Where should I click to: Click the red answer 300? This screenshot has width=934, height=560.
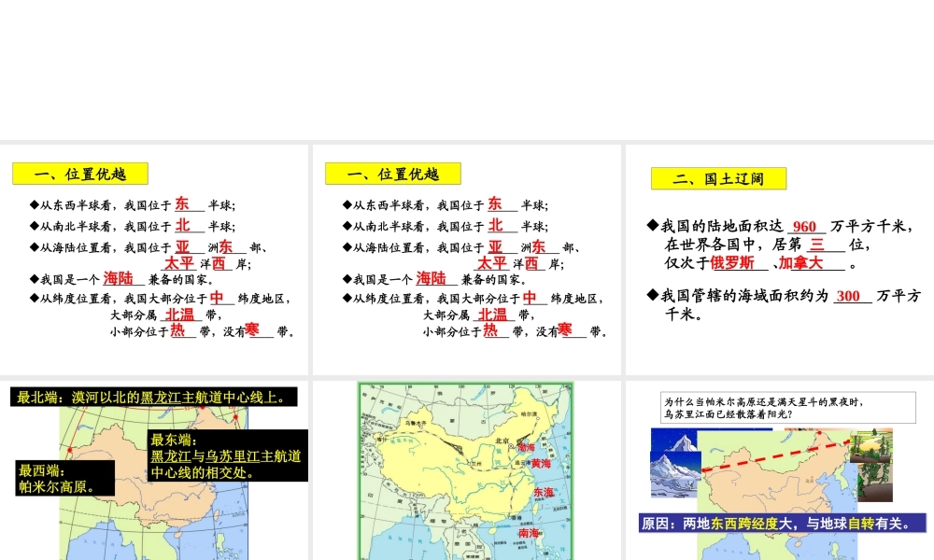click(848, 296)
